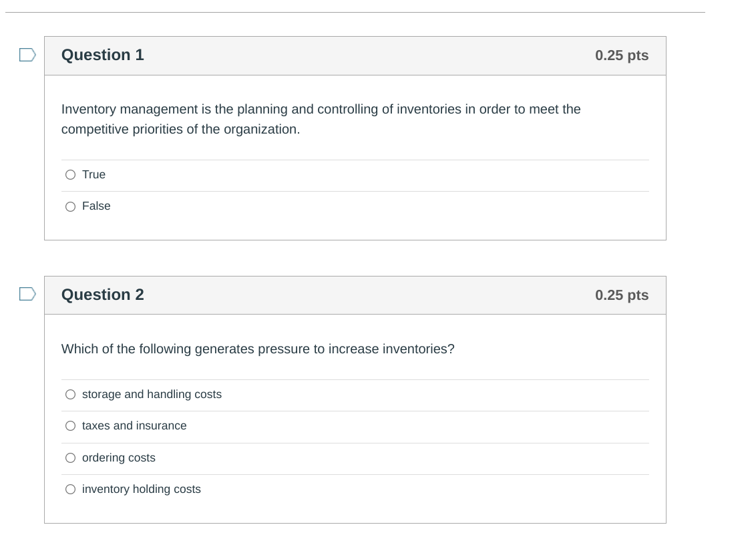Flag Question 1 using the pin icon

point(25,55)
